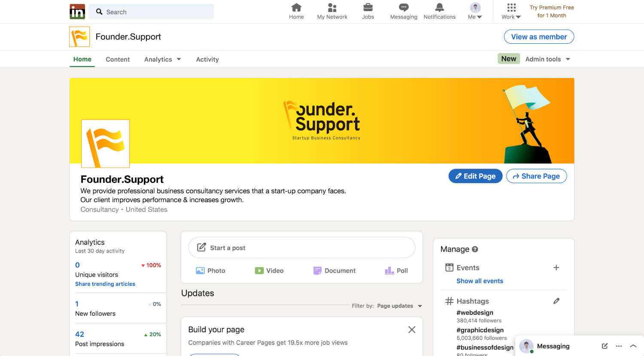644x356 pixels.
Task: Add a Document to a post
Action: pyautogui.click(x=334, y=271)
